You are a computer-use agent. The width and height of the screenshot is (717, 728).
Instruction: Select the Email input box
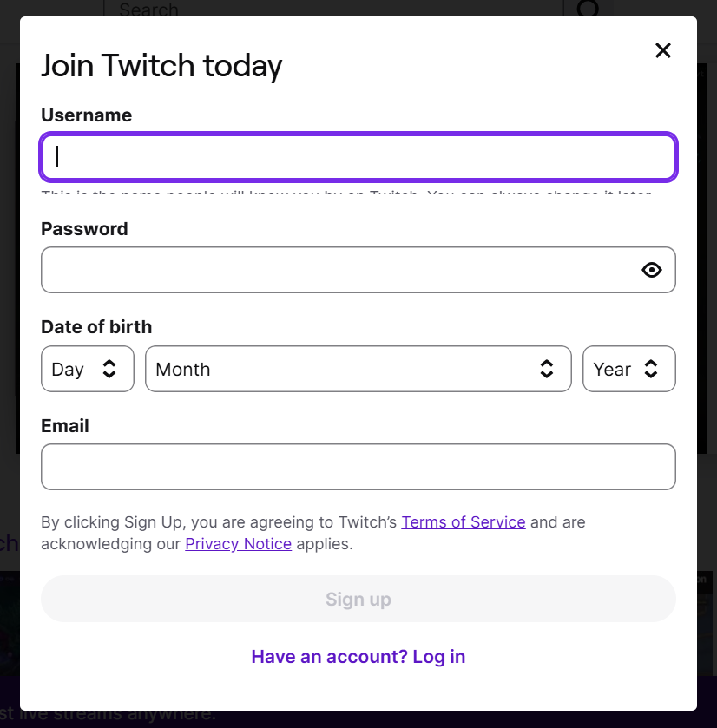358,467
